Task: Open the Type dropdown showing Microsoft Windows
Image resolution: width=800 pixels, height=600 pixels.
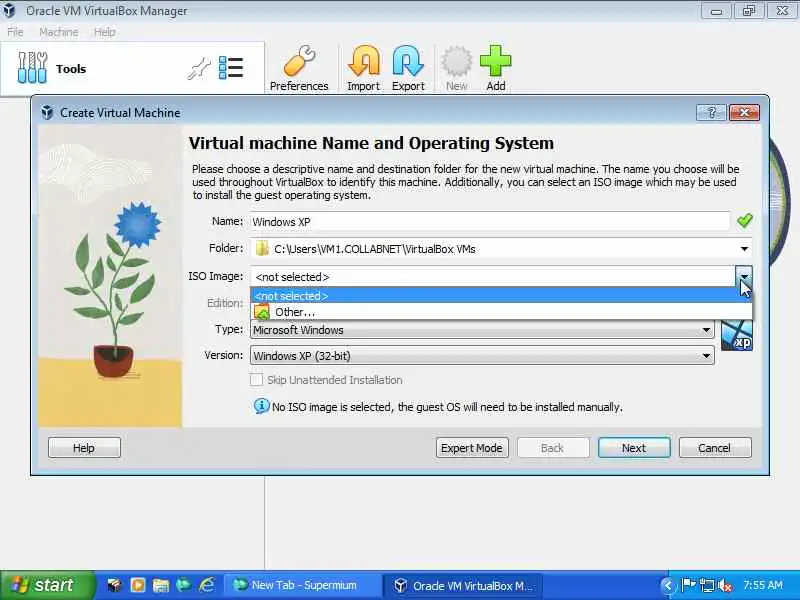Action: pos(482,330)
